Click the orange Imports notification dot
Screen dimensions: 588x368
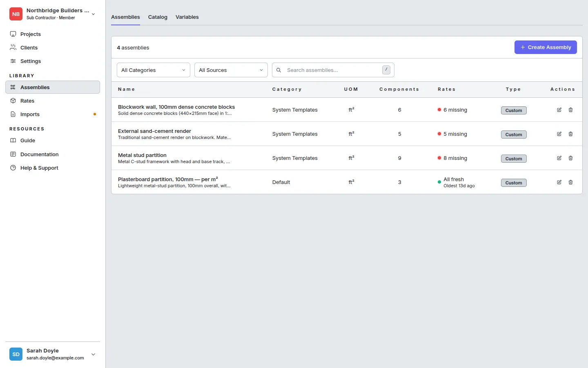(x=95, y=114)
